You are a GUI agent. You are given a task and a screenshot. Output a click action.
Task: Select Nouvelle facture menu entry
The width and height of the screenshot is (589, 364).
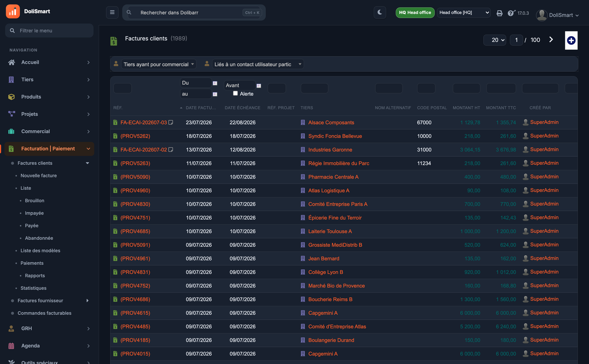pos(39,175)
